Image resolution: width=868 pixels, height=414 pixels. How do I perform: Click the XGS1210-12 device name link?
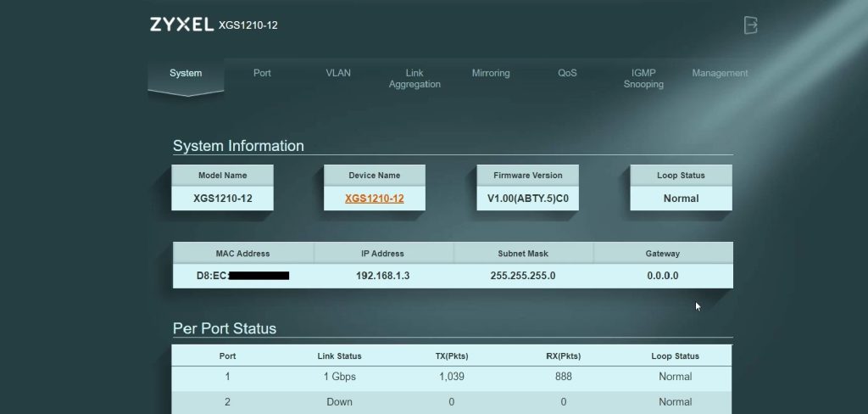point(374,199)
